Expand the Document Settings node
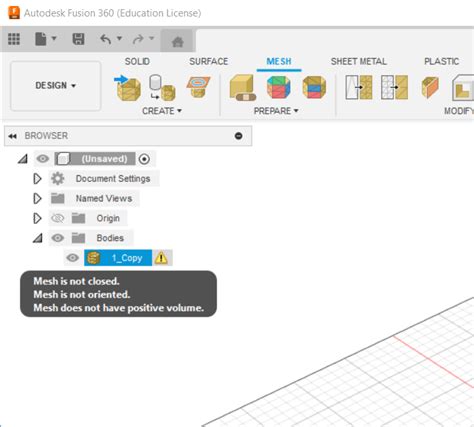Screen dimensions: 474x427 pyautogui.click(x=37, y=179)
